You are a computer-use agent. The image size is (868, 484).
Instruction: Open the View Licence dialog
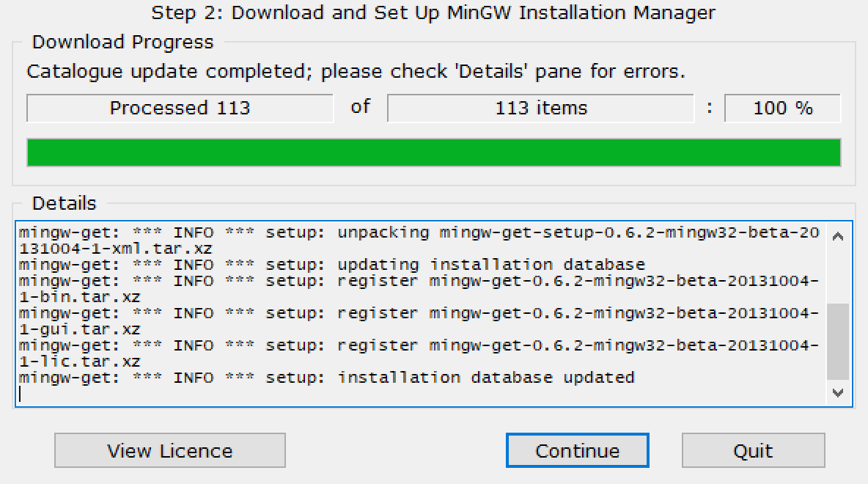(x=170, y=450)
